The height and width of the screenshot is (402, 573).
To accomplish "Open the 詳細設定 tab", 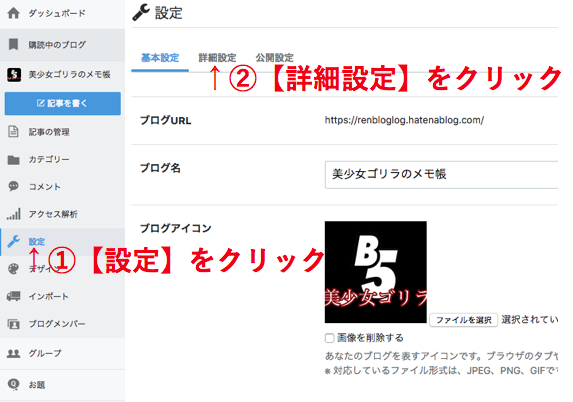I will [217, 58].
